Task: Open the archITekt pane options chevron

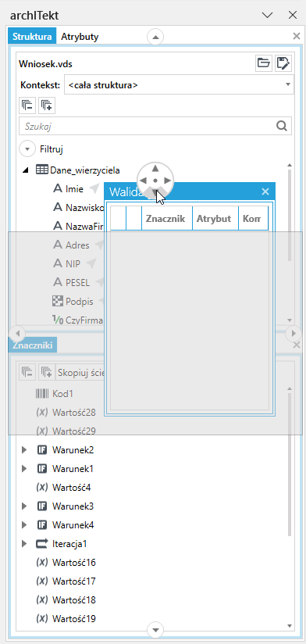Action: [x=268, y=15]
